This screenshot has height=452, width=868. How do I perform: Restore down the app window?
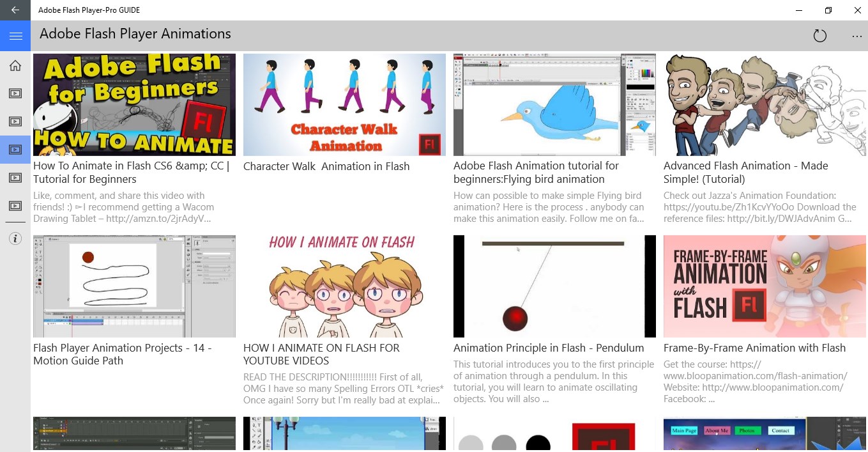tap(828, 10)
